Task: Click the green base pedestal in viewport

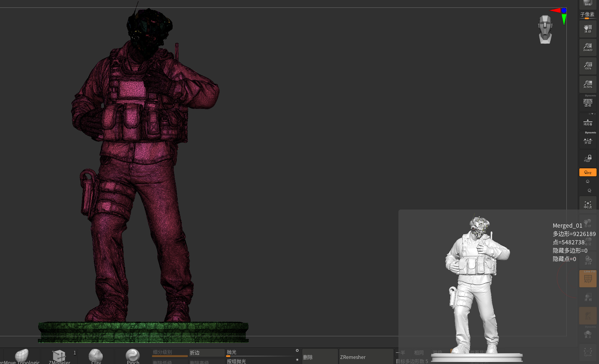Action: click(x=143, y=332)
